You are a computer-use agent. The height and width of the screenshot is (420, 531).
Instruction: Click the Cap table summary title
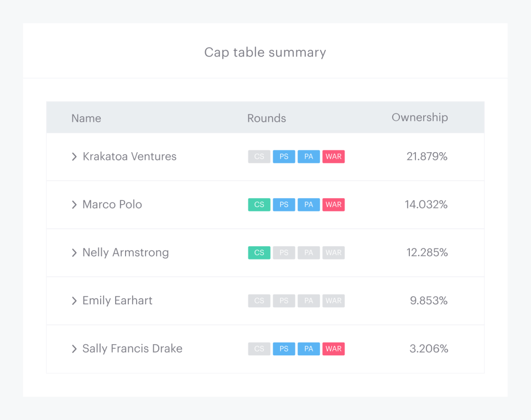pos(265,52)
